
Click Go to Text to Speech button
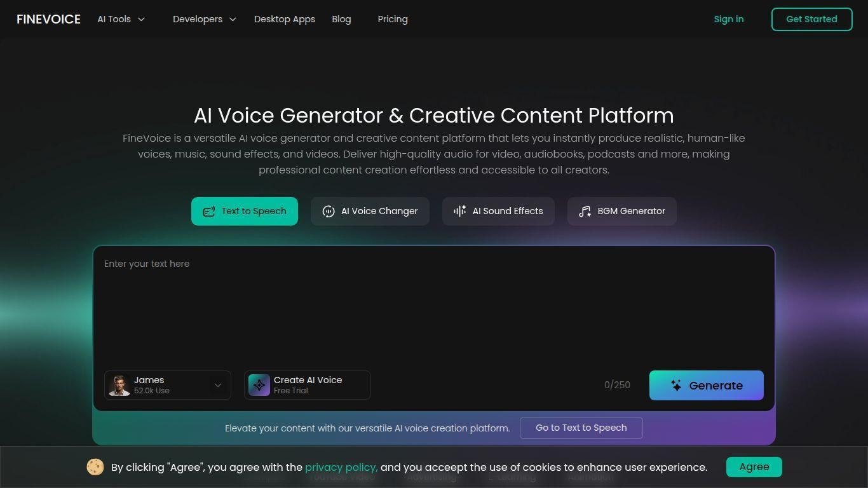pos(581,428)
